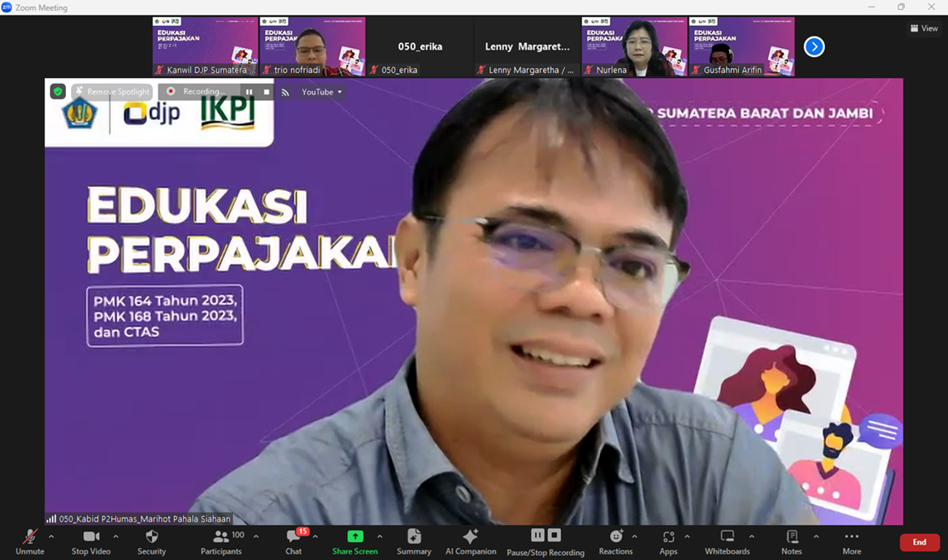Launch AI Companion
This screenshot has height=560, width=948.
pos(470,541)
